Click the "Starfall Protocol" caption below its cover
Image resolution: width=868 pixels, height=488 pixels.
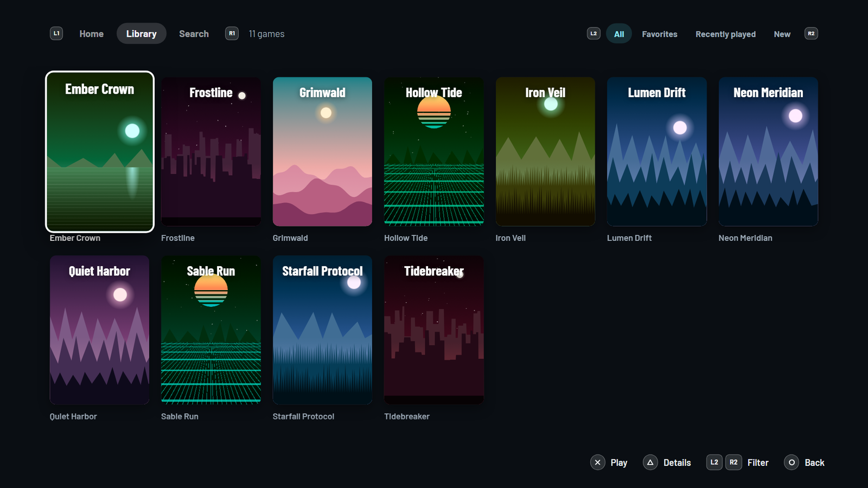pyautogui.click(x=303, y=416)
